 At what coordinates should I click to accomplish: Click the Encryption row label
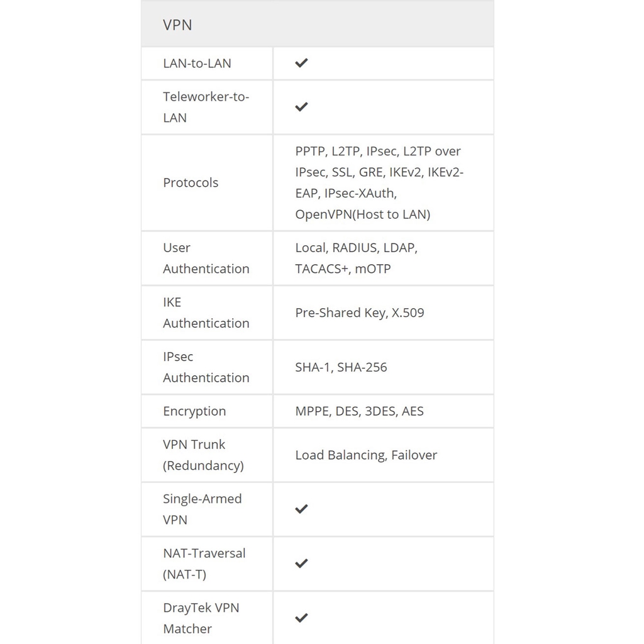click(x=194, y=411)
